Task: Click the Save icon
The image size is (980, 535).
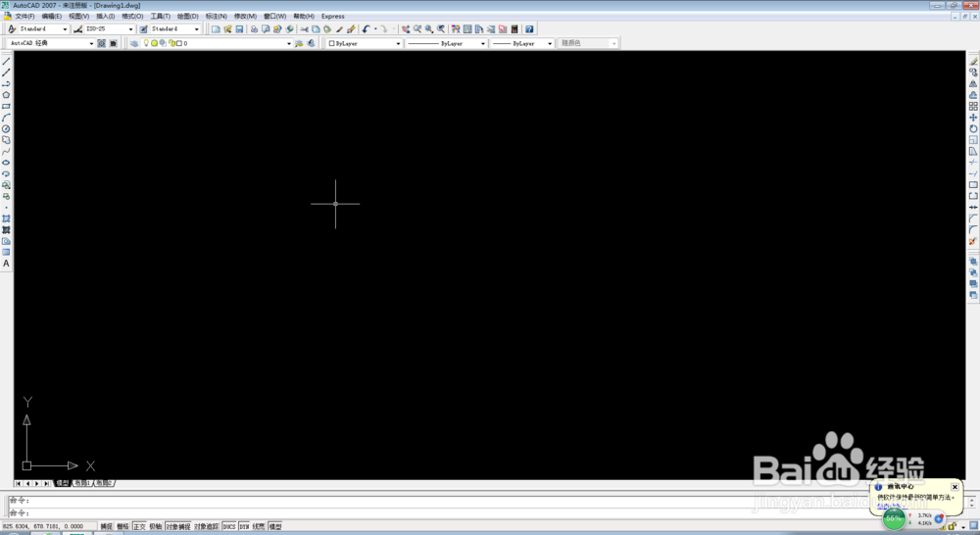Action: (x=239, y=29)
